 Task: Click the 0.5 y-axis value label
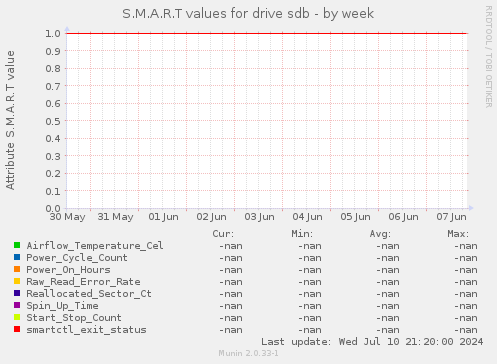[x=53, y=121]
